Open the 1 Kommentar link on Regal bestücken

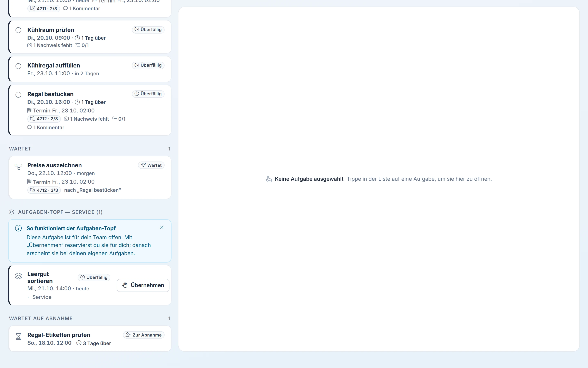point(46,128)
